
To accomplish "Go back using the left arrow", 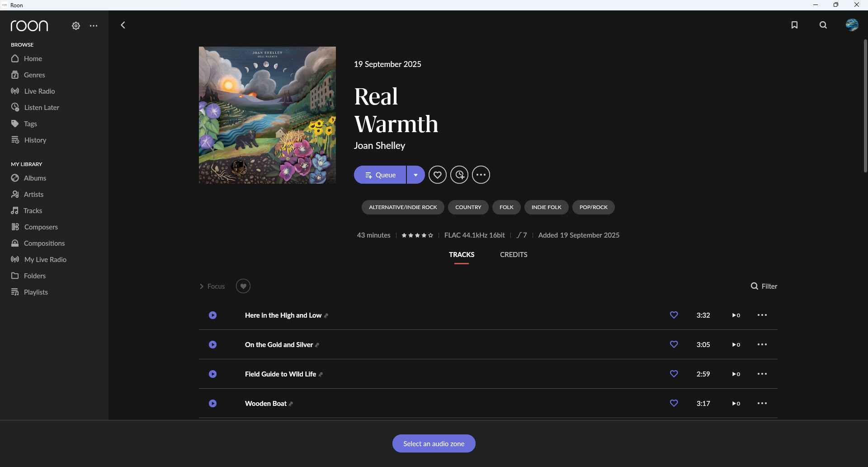I will [x=123, y=25].
